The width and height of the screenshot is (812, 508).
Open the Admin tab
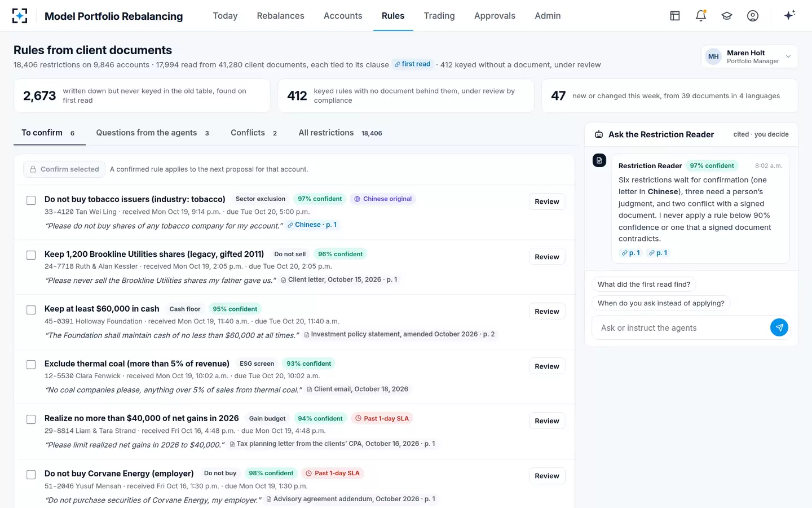click(548, 16)
